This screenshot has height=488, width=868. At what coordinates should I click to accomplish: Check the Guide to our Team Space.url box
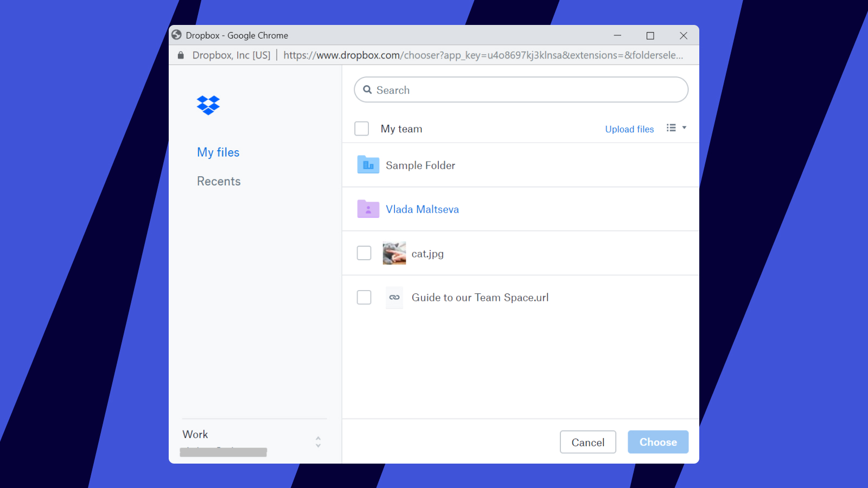click(364, 297)
